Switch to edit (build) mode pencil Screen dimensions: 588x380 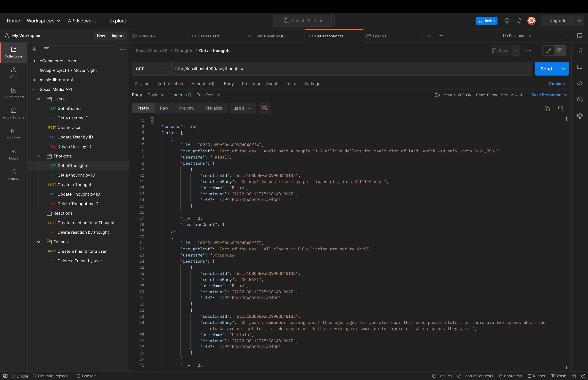[x=548, y=51]
